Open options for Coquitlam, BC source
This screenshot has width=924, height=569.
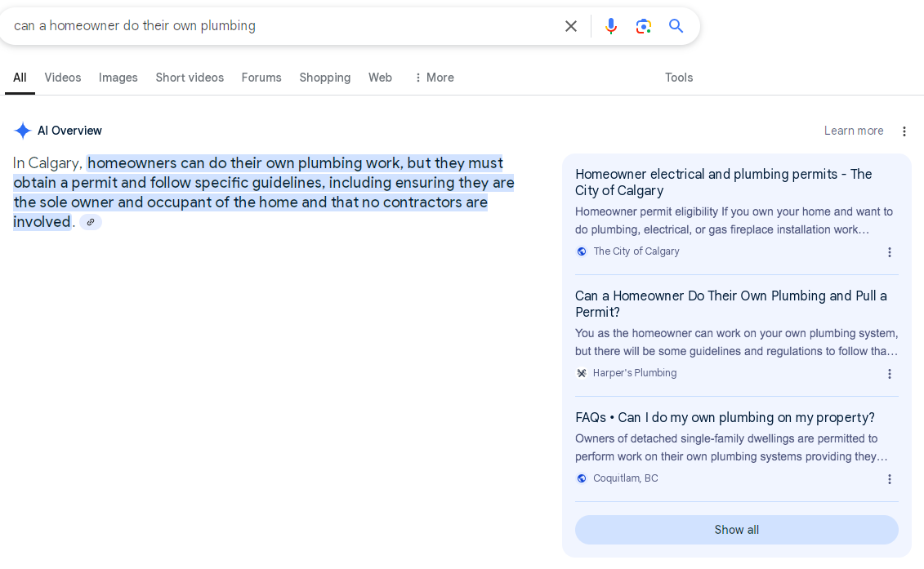coord(890,479)
